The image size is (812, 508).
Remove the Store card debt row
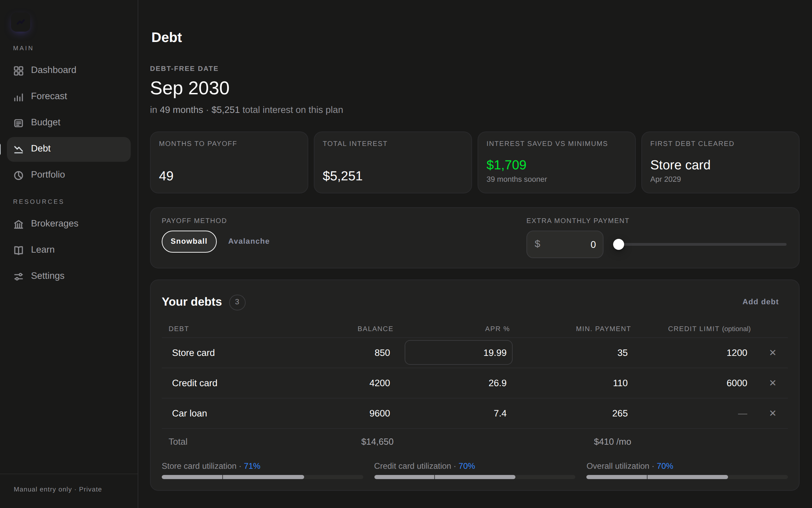tap(773, 353)
